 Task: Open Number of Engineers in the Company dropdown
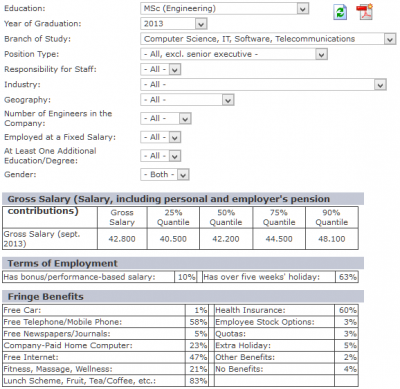pyautogui.click(x=166, y=118)
